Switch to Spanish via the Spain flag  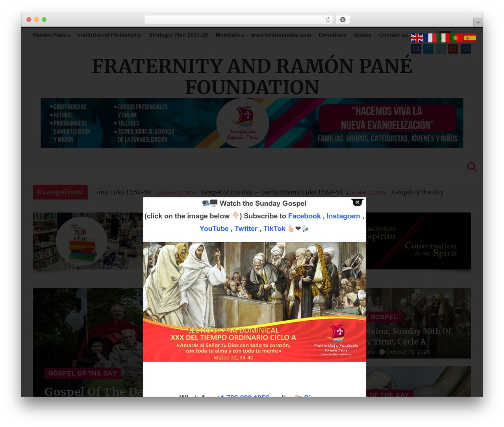pyautogui.click(x=470, y=38)
